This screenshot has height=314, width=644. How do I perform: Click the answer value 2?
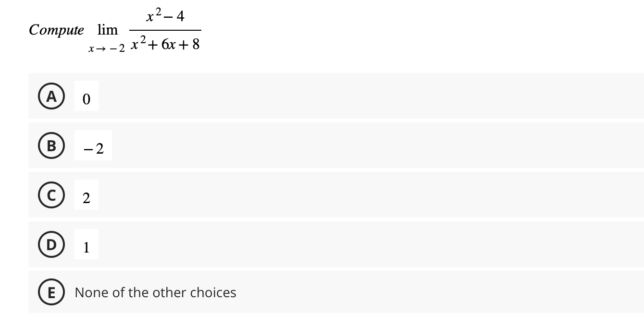pyautogui.click(x=86, y=197)
